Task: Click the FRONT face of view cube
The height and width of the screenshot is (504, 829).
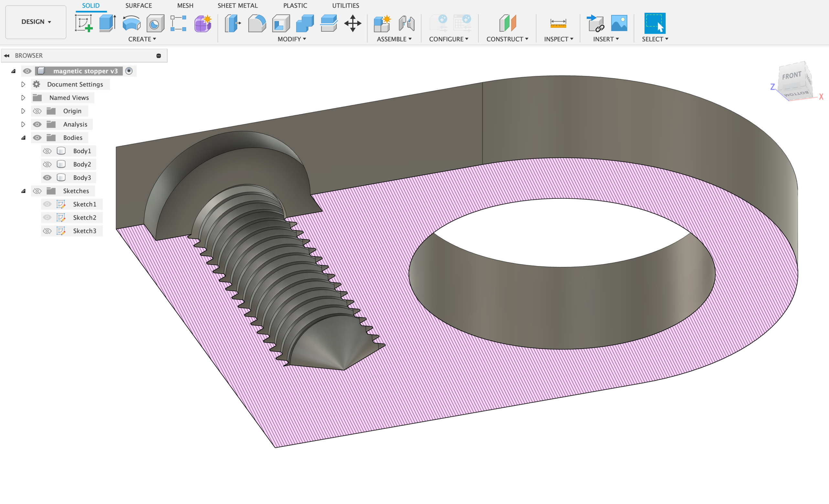Action: [791, 75]
